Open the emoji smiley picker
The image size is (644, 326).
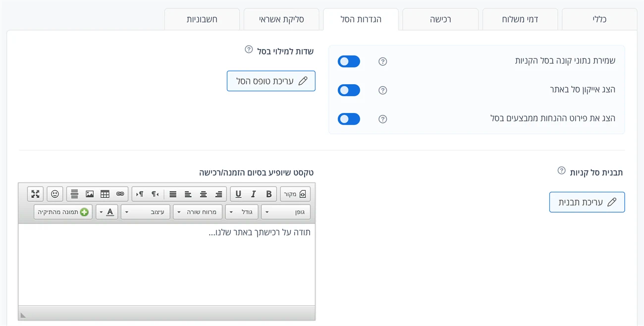(55, 194)
